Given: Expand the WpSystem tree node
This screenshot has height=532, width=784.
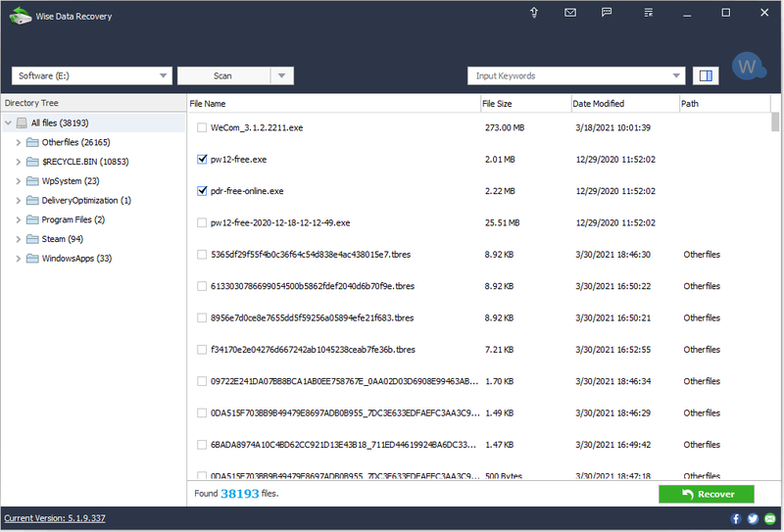Looking at the screenshot, I should click(x=18, y=181).
